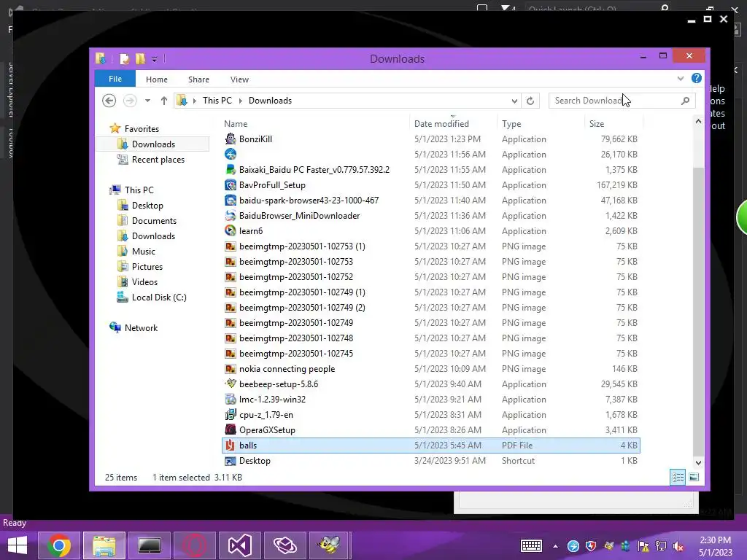Screen dimensions: 747x560
Task: Click the This PC breadcrumb arrow
Action: pos(240,101)
